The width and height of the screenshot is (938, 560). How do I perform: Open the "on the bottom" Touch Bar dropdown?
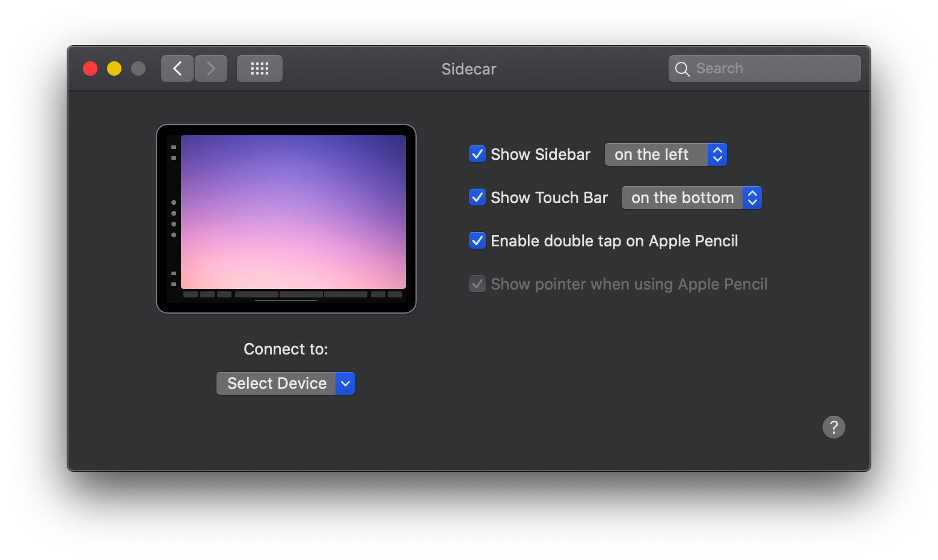(x=691, y=198)
